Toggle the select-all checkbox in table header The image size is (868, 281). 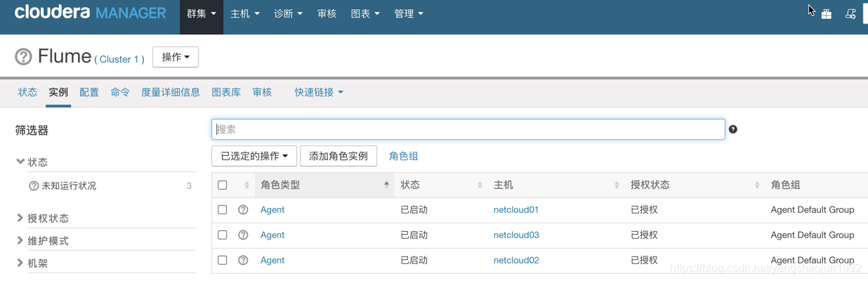click(223, 185)
